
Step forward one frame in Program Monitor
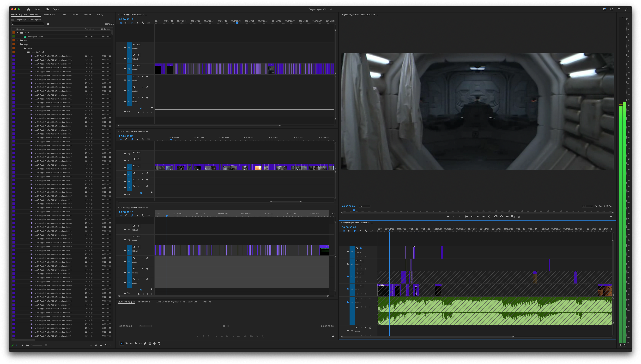483,216
